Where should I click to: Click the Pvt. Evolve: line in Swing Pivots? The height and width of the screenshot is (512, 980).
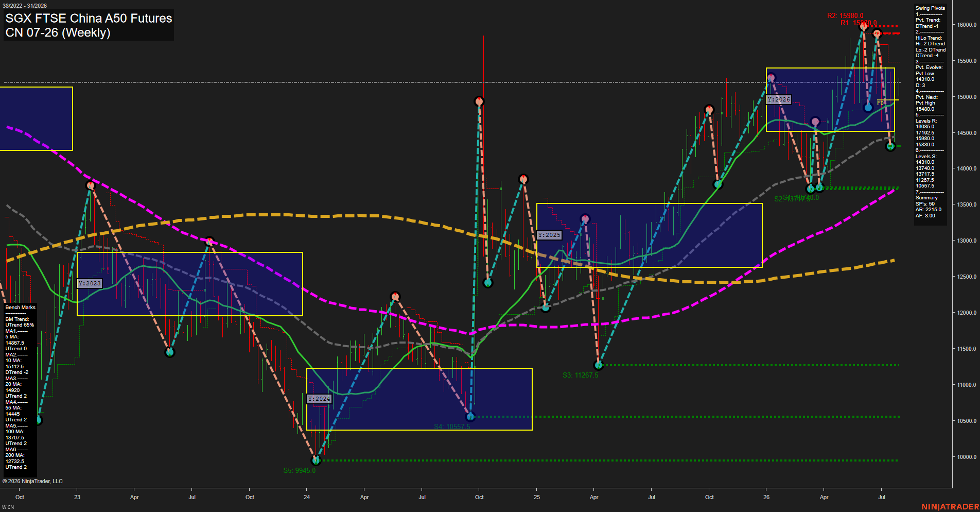(x=929, y=67)
